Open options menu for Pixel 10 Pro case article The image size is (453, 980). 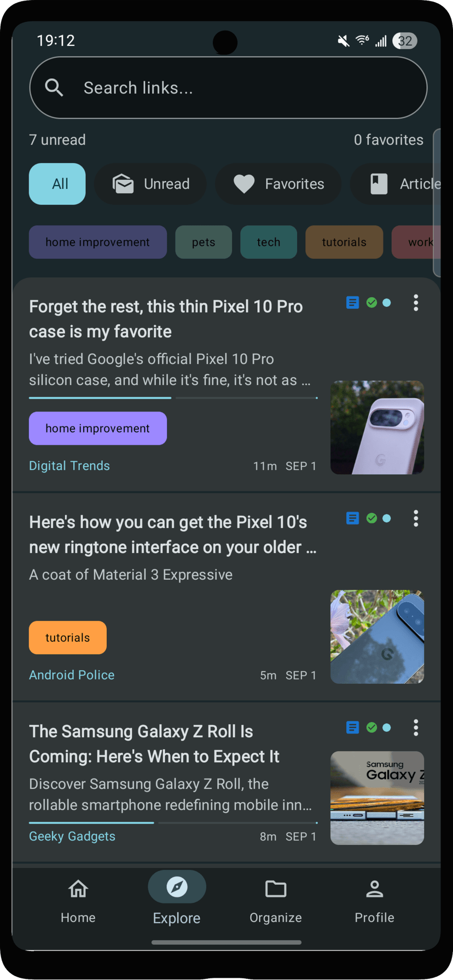416,303
